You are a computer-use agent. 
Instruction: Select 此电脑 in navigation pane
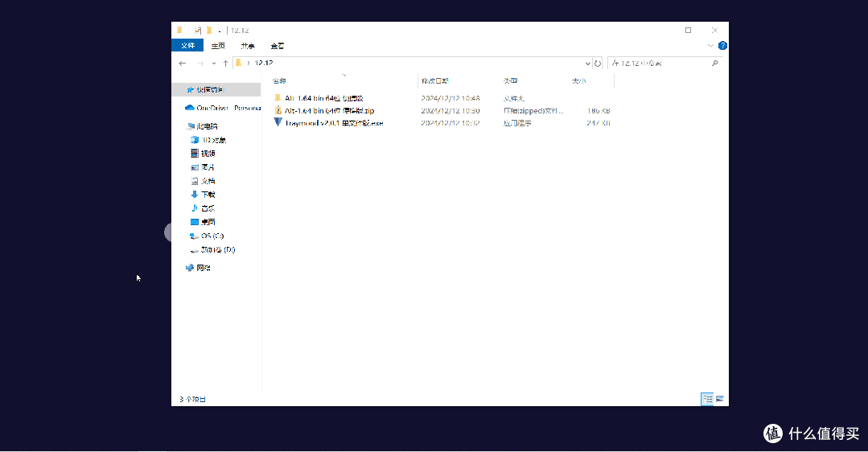[202, 126]
